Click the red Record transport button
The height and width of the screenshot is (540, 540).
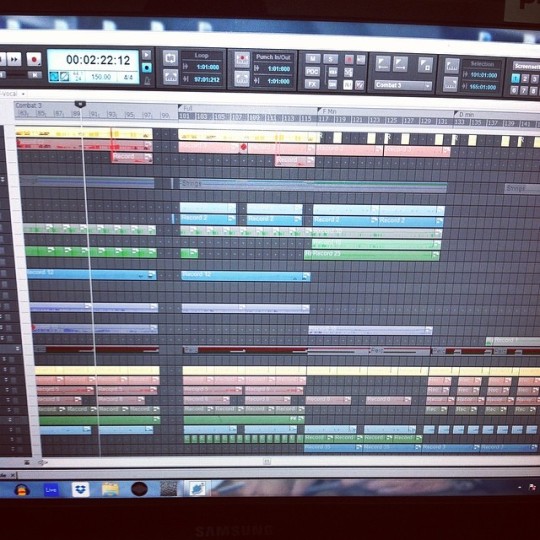tap(34, 59)
